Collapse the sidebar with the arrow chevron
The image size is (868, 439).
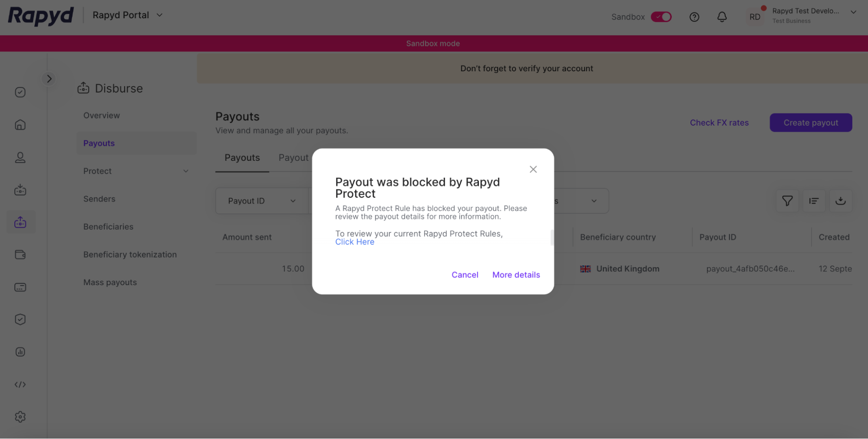click(49, 79)
